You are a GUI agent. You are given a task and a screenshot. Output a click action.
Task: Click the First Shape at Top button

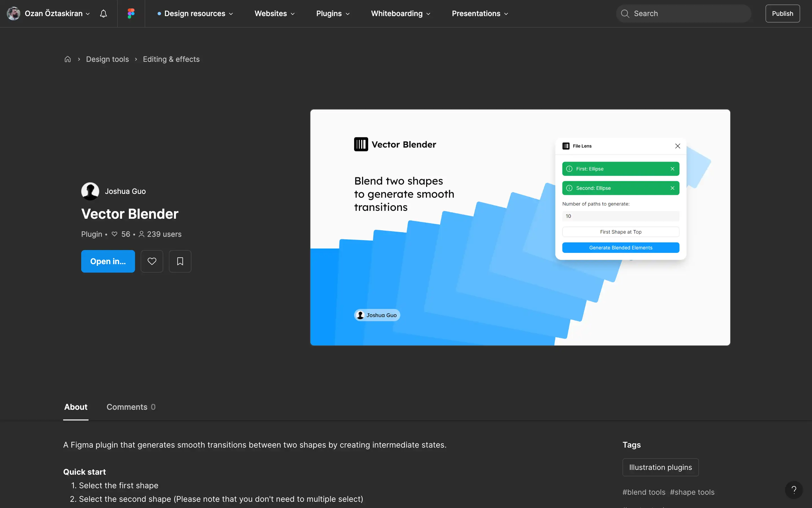(620, 232)
